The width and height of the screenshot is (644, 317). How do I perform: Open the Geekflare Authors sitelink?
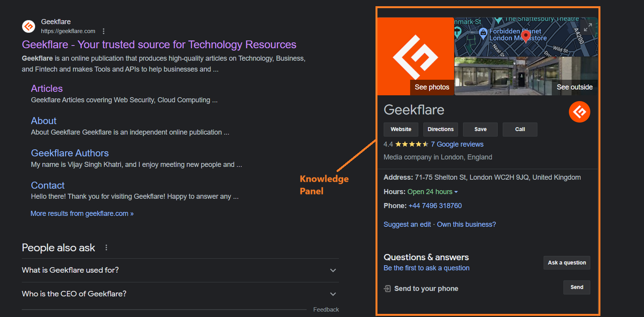(70, 153)
